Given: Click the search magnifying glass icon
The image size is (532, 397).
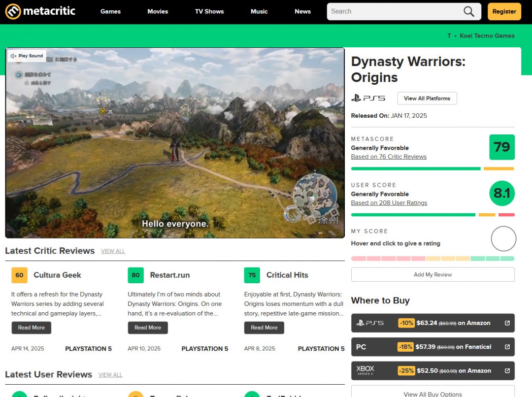Looking at the screenshot, I should [469, 11].
